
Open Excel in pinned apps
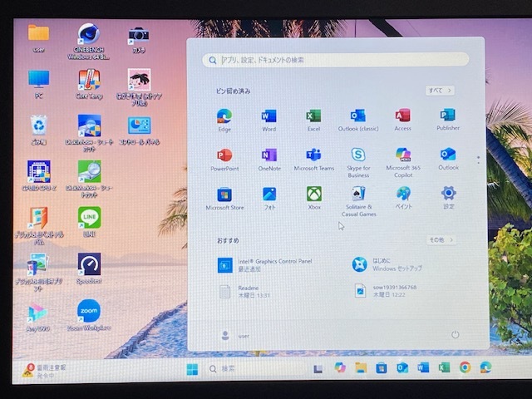click(x=313, y=120)
